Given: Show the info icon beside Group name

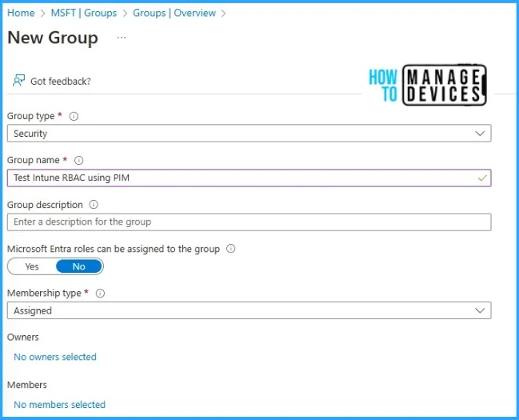Looking at the screenshot, I should click(79, 160).
